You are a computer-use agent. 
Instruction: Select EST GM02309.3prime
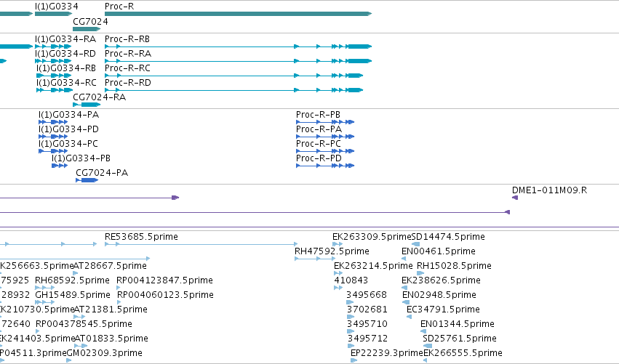point(68,360)
